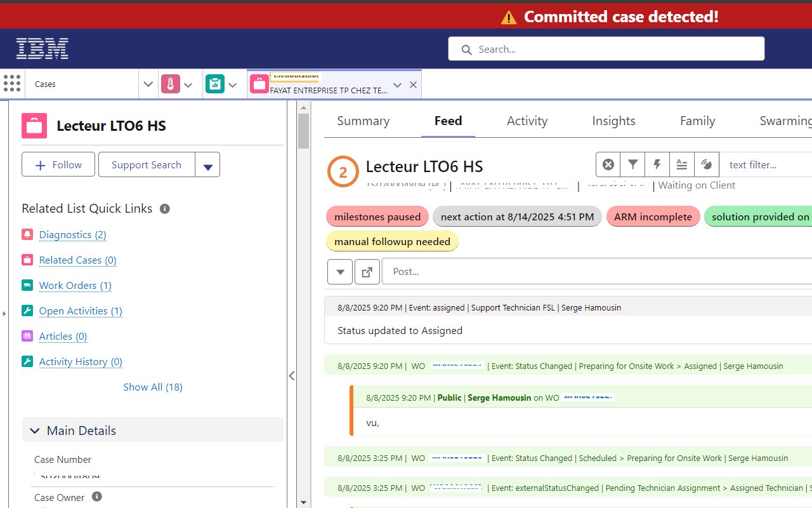812x508 pixels.
Task: Click the lightning bolt feed icon
Action: click(x=657, y=164)
